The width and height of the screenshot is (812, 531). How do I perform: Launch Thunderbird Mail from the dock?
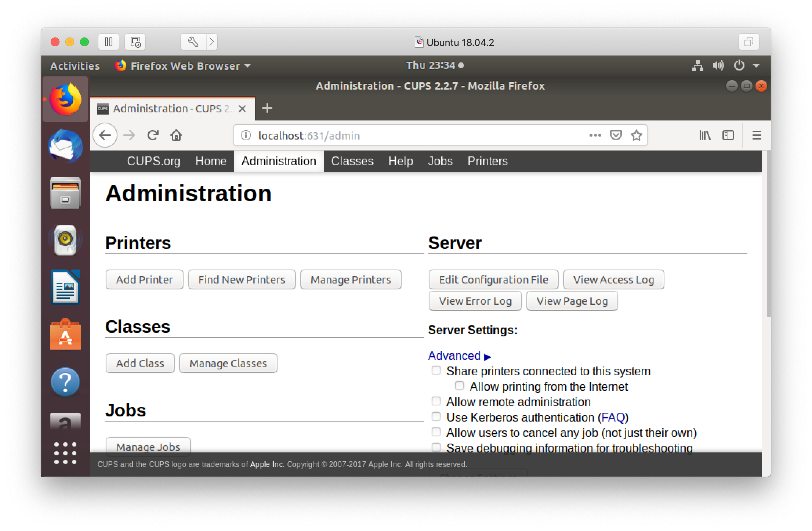click(x=65, y=146)
